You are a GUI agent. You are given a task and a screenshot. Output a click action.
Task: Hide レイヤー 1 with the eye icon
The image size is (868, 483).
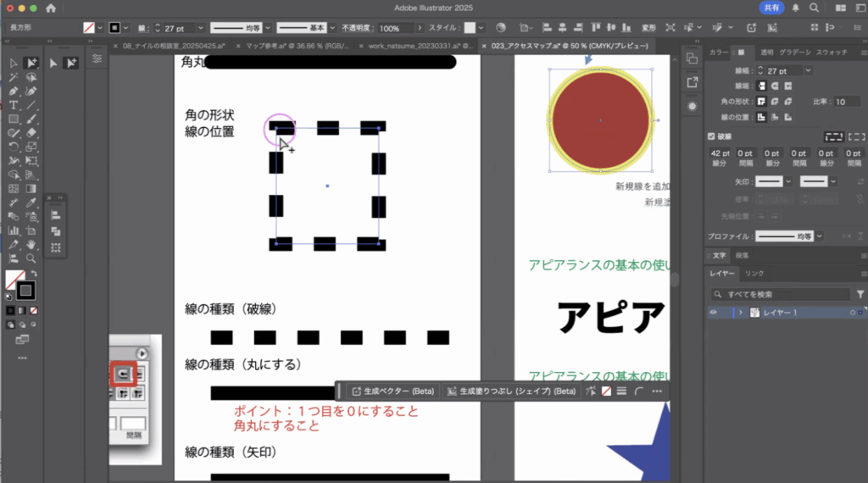pyautogui.click(x=714, y=313)
